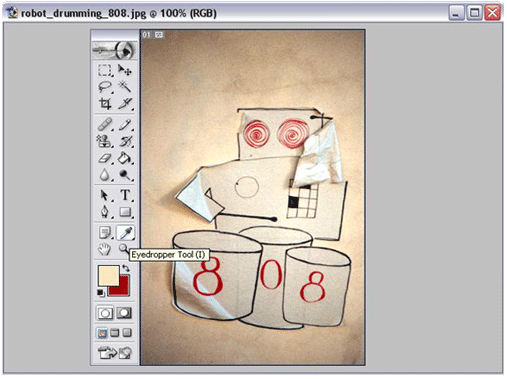The image size is (507, 379).
Task: Open Adobe Online from toolbox header image
Action: pos(114,50)
